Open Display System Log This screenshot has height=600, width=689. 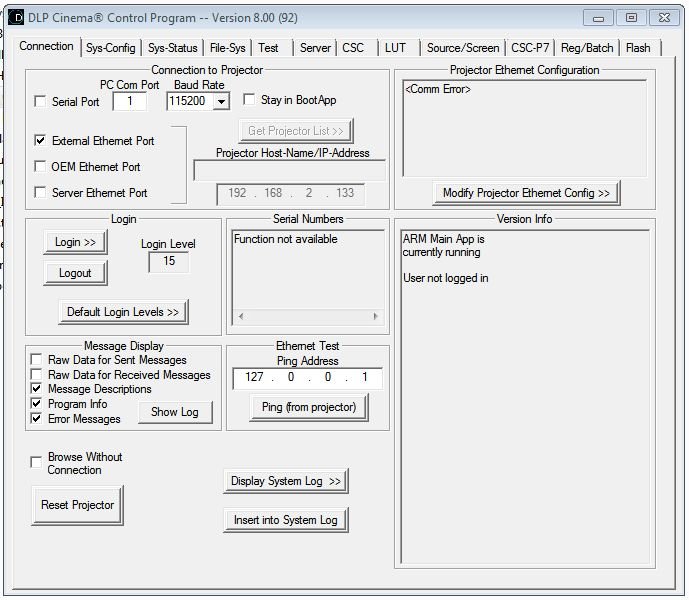(286, 481)
